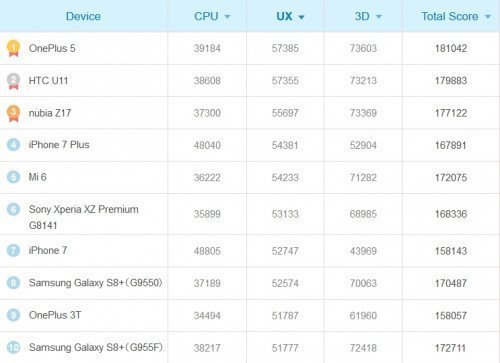Click the rank 7 badge beside iPhone 7
Screen dimensions: 500x363
[13, 250]
